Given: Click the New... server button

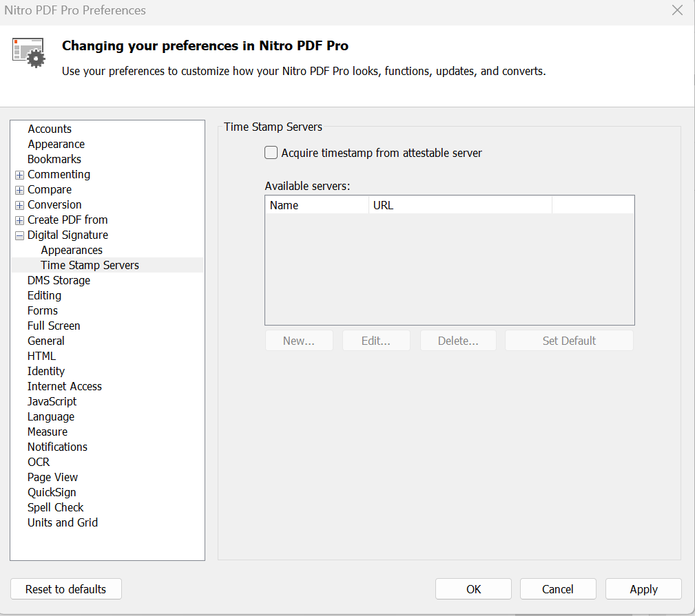Looking at the screenshot, I should pyautogui.click(x=299, y=341).
